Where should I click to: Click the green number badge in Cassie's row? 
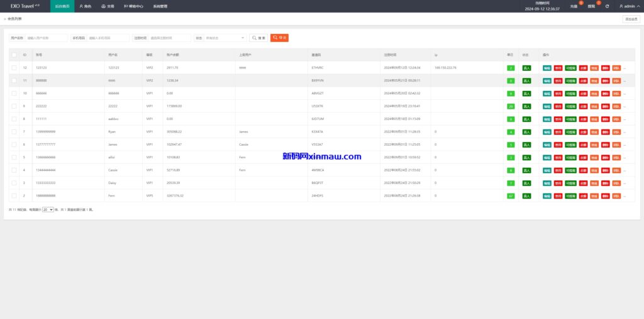tap(511, 170)
